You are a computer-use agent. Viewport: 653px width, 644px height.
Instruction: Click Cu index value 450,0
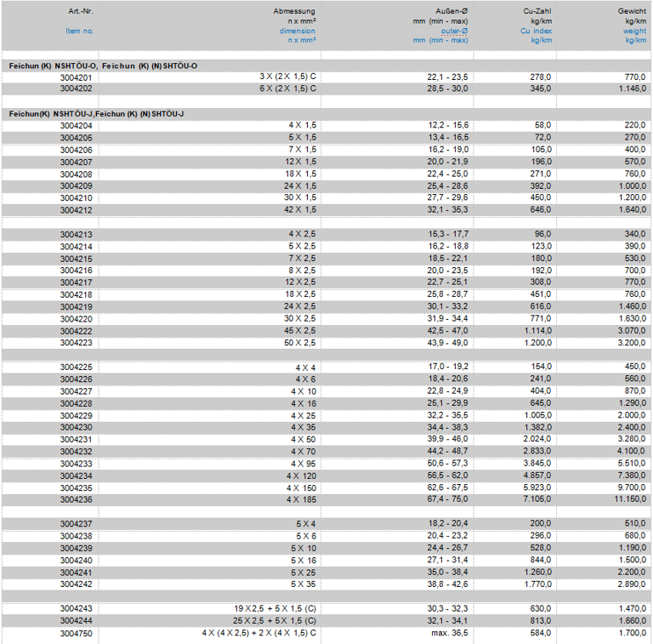[x=541, y=197]
